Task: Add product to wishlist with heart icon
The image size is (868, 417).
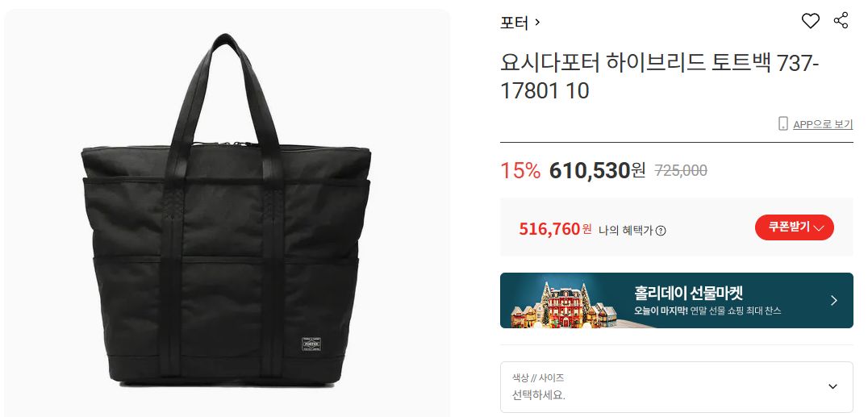Action: click(x=810, y=21)
